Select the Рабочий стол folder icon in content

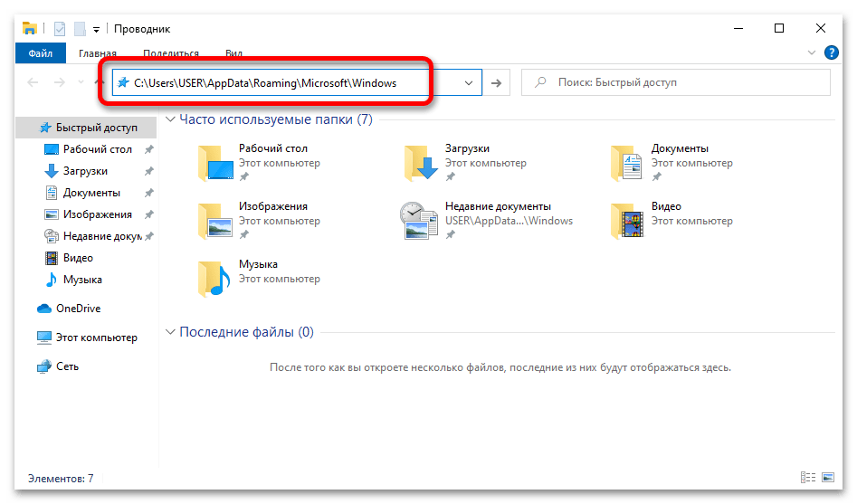(216, 163)
